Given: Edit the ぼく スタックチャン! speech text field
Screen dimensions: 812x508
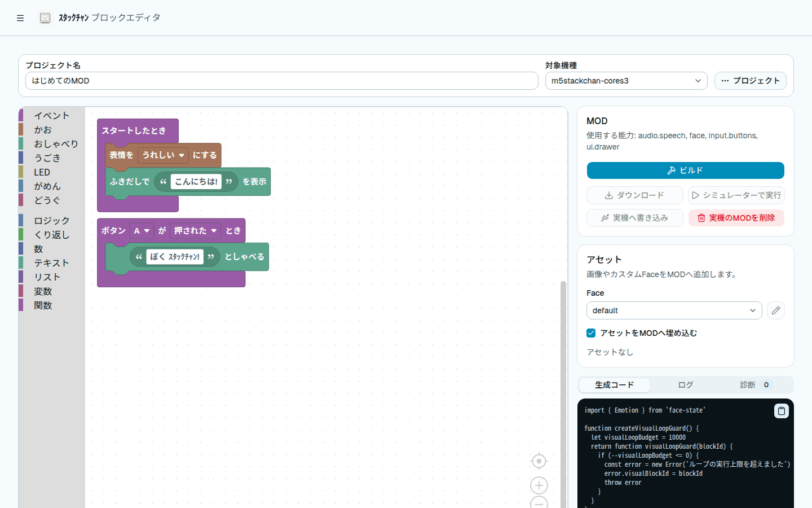Looking at the screenshot, I should tap(175, 257).
